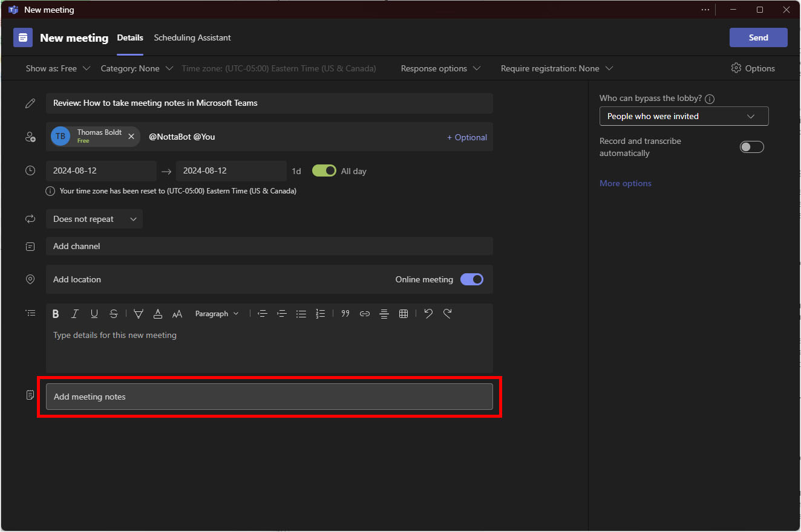Click the meeting title field
The image size is (801, 532).
(x=269, y=103)
